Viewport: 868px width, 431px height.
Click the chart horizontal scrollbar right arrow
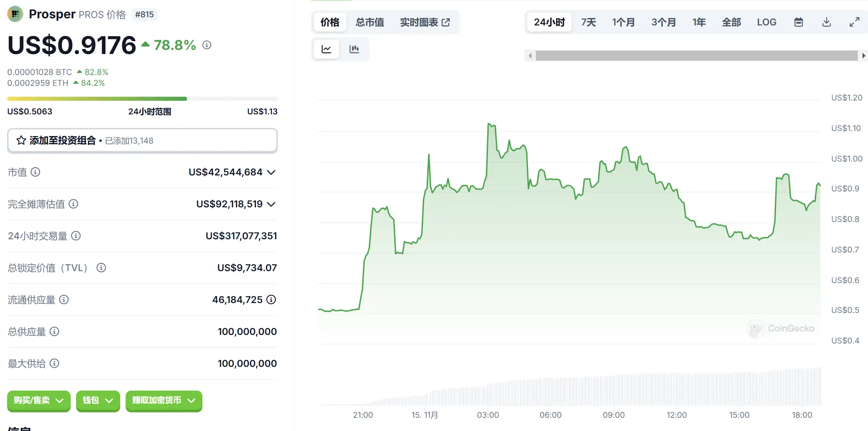pyautogui.click(x=863, y=56)
